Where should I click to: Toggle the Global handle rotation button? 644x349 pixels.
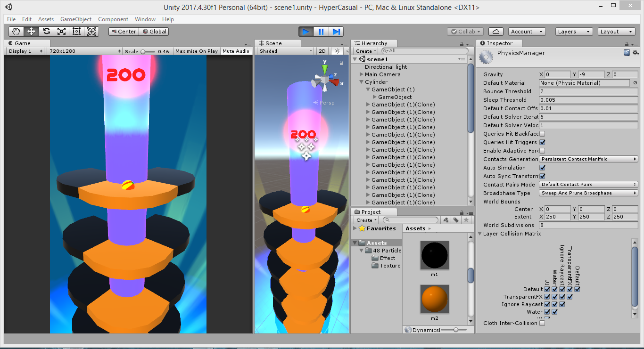click(x=154, y=32)
